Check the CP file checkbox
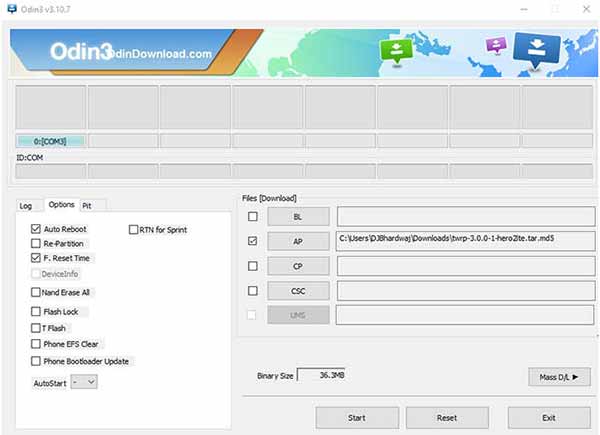This screenshot has width=600, height=435. point(253,266)
